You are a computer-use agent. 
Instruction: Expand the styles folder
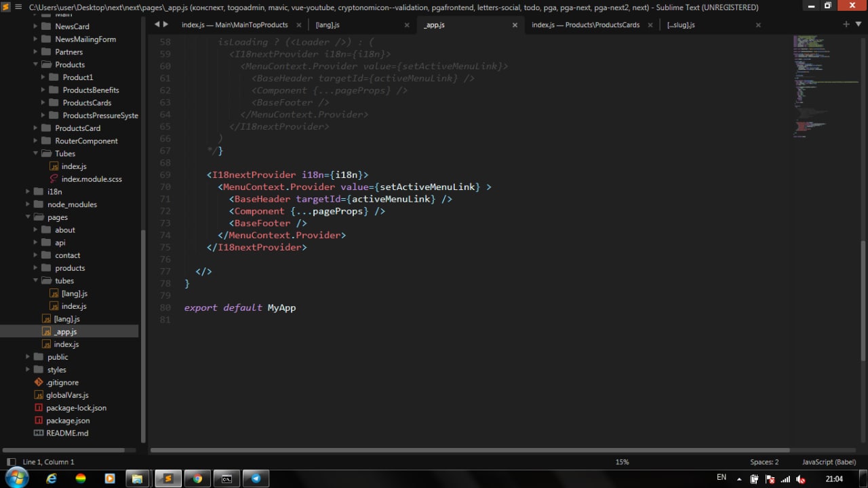click(28, 370)
